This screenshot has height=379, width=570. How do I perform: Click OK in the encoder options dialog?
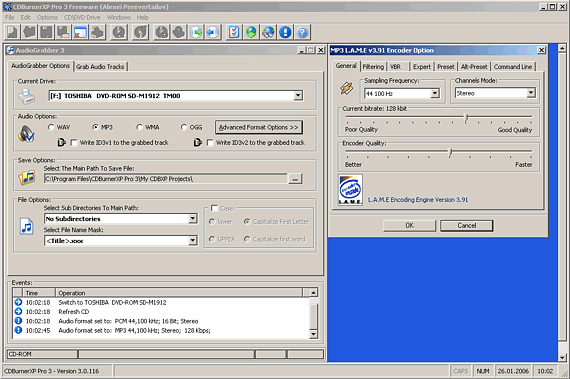coord(409,226)
